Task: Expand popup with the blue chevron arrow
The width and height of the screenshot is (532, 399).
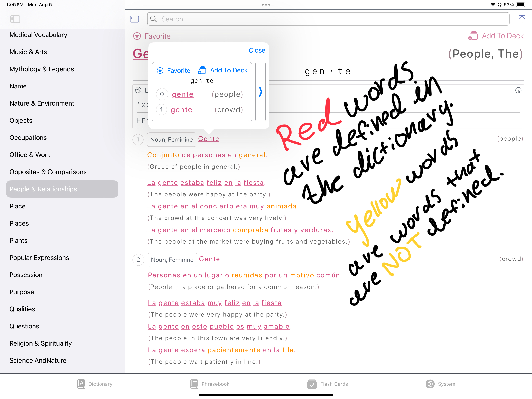Action: click(x=260, y=92)
